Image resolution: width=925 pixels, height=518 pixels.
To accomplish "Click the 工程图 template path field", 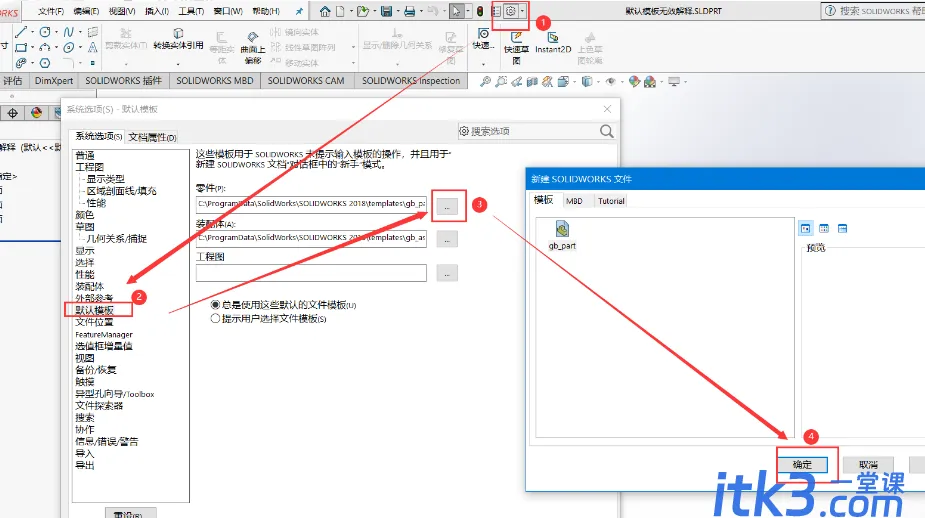I will (x=311, y=273).
